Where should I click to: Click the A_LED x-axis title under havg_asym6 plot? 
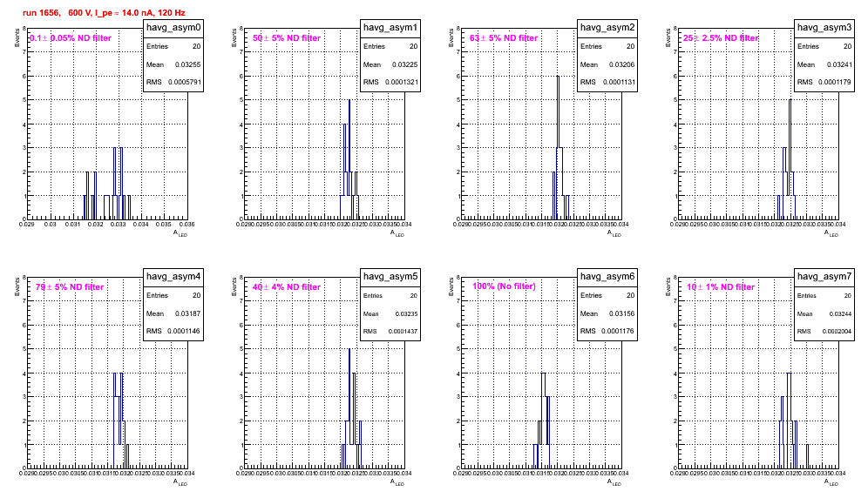614,482
